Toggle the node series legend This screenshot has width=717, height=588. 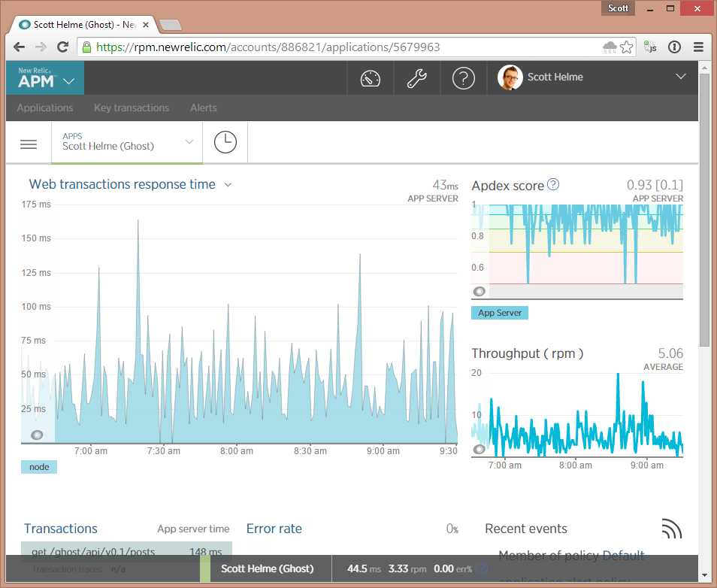pyautogui.click(x=39, y=467)
